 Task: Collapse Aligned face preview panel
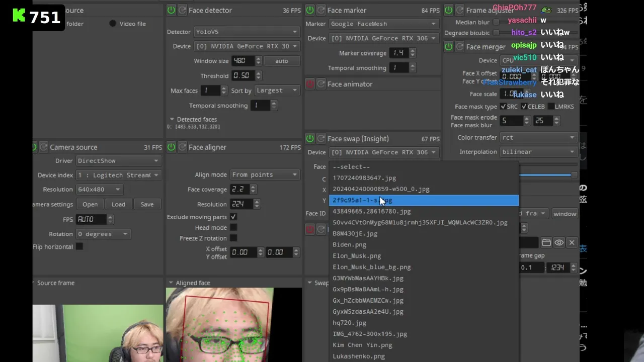point(171,283)
